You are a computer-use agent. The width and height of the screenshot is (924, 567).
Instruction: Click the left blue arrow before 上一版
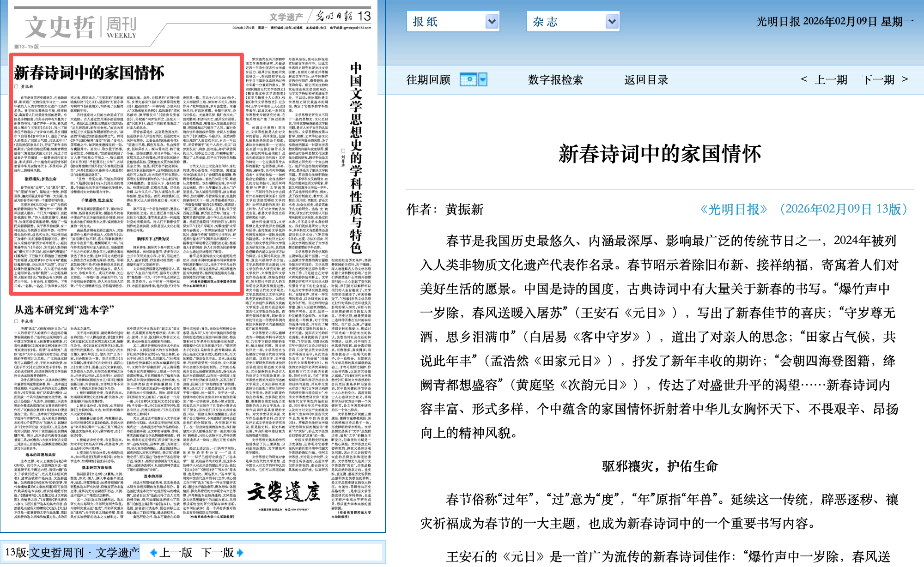tap(153, 552)
